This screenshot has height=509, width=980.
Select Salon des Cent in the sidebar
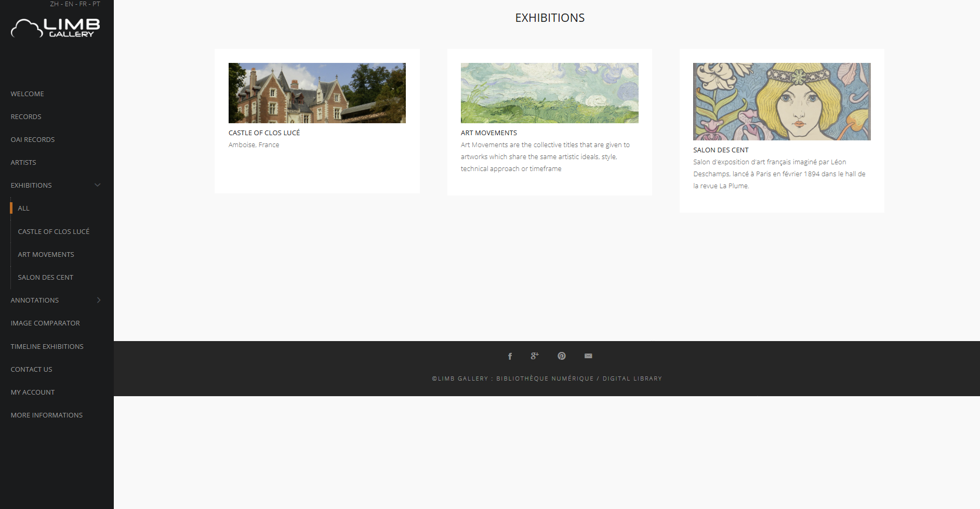pos(46,278)
